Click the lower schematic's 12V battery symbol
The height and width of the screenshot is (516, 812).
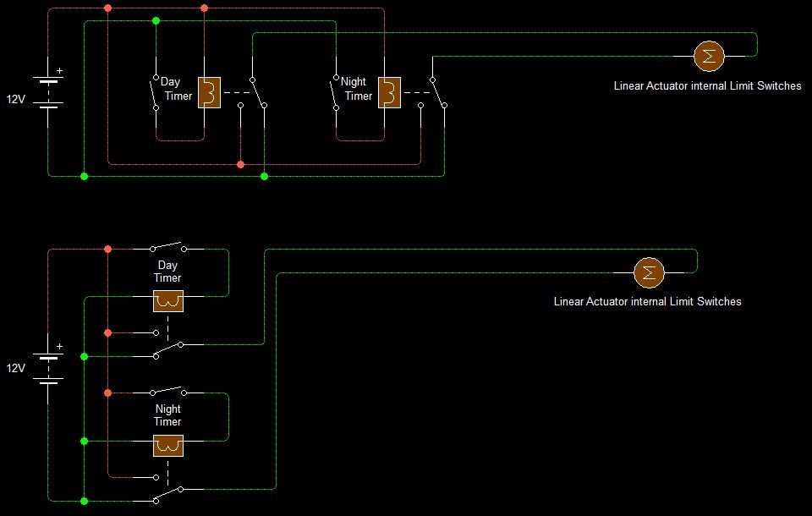(x=48, y=368)
